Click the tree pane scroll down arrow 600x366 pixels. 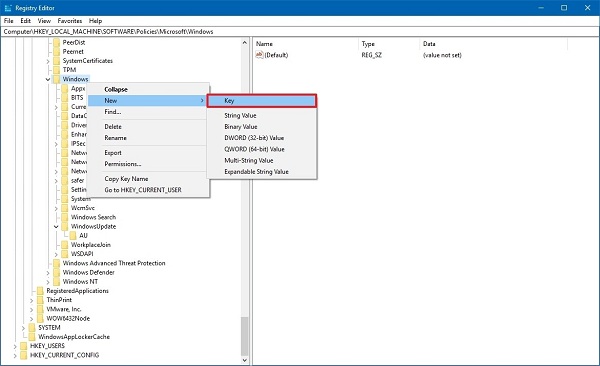[x=245, y=360]
